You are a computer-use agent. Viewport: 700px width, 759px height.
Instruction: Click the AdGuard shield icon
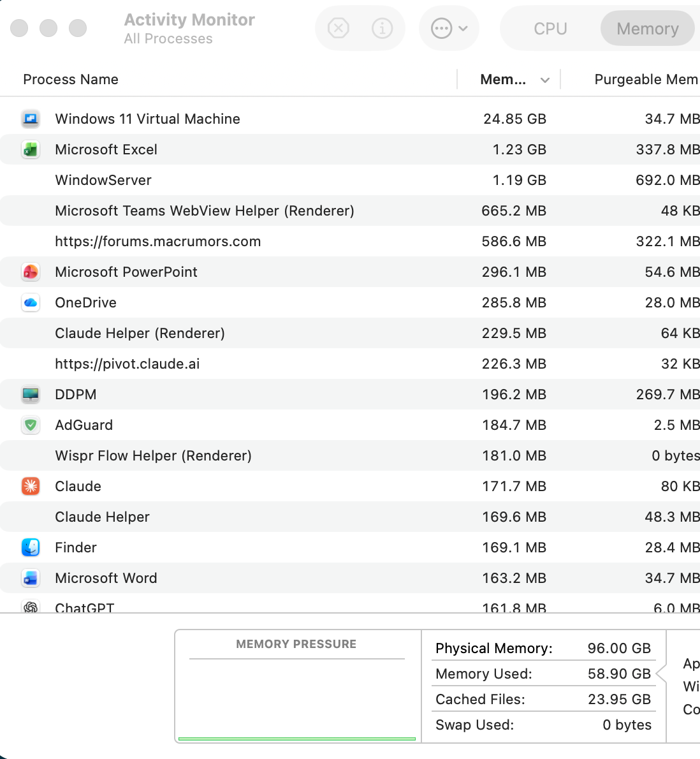pyautogui.click(x=31, y=425)
